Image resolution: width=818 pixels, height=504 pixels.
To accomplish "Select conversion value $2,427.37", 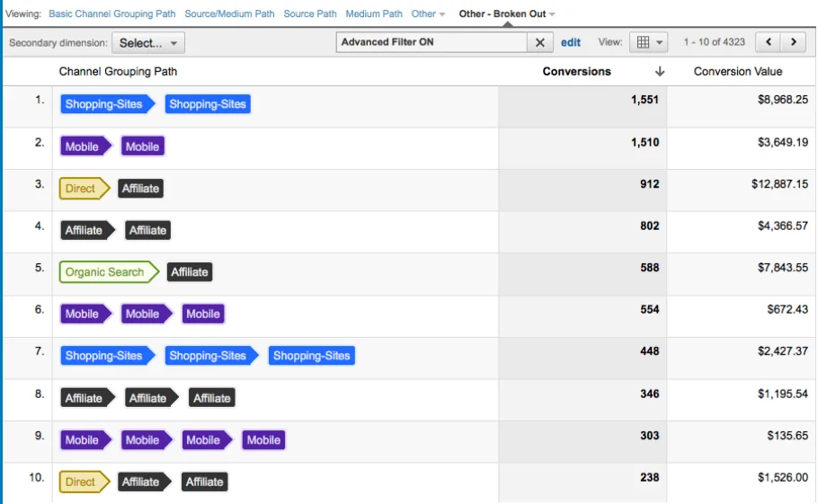I will (x=783, y=350).
